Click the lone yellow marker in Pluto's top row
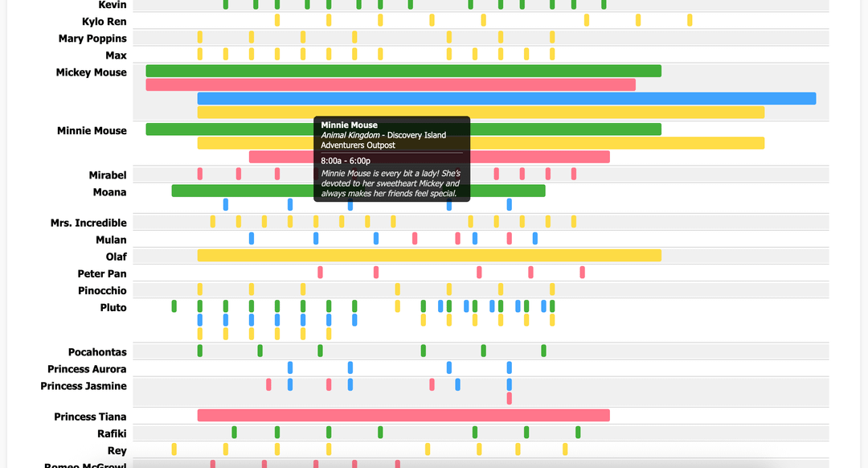This screenshot has width=868, height=468. (x=398, y=306)
